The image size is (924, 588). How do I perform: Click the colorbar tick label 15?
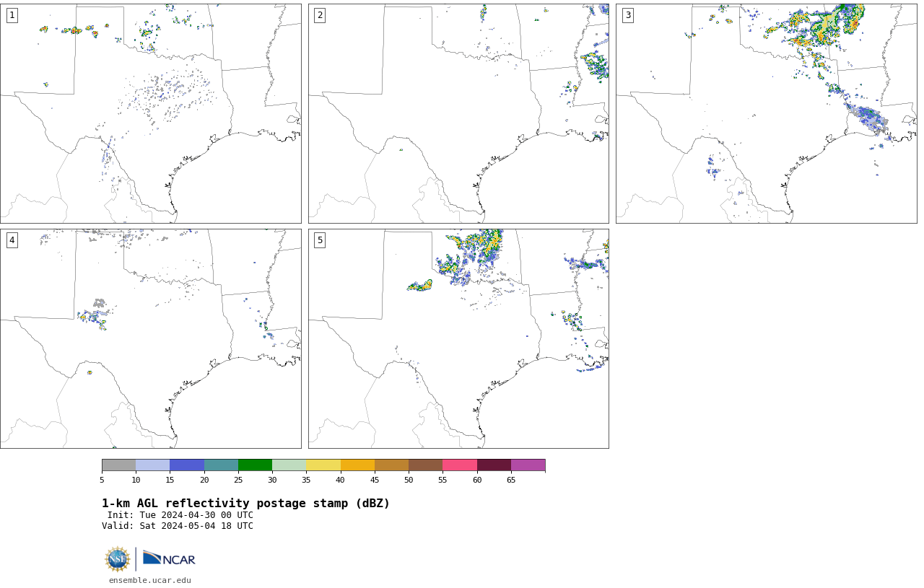click(170, 480)
